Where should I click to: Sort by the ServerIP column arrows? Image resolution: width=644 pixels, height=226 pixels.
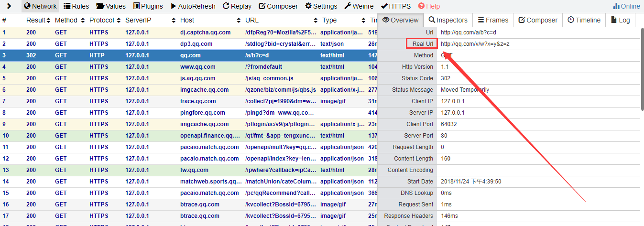[174, 20]
